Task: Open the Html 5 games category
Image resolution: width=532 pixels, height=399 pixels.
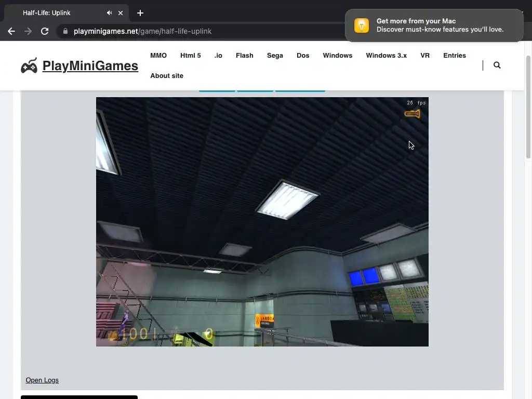Action: click(190, 55)
